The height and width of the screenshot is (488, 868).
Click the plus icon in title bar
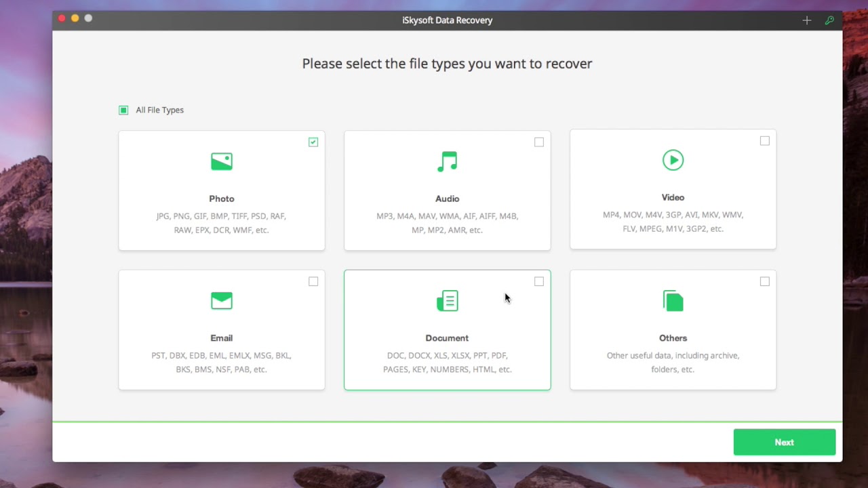[807, 20]
